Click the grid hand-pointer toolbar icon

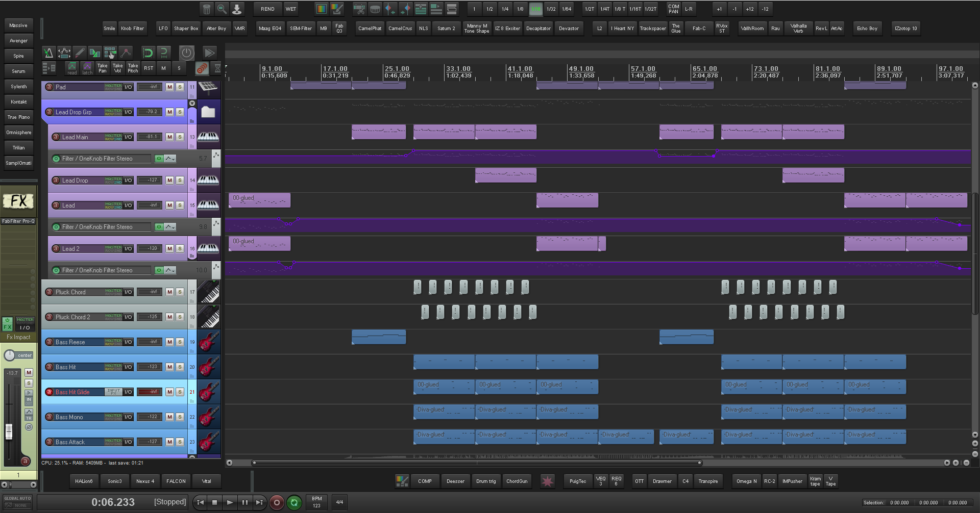click(x=110, y=53)
